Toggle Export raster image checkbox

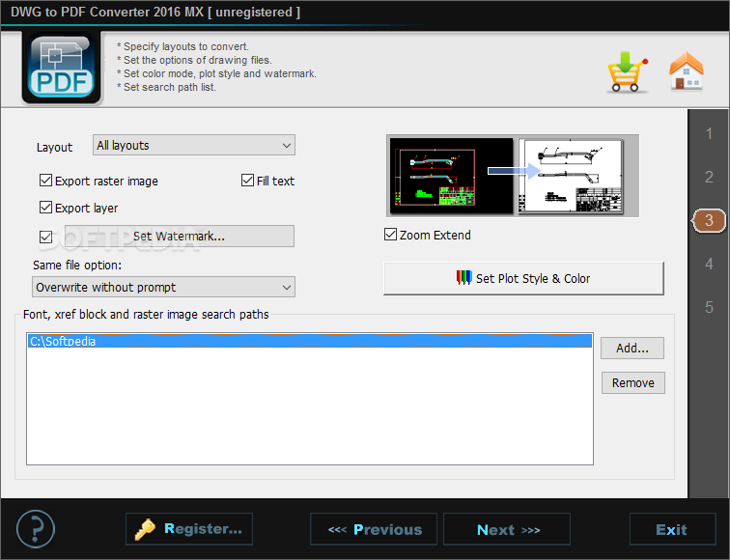[45, 181]
